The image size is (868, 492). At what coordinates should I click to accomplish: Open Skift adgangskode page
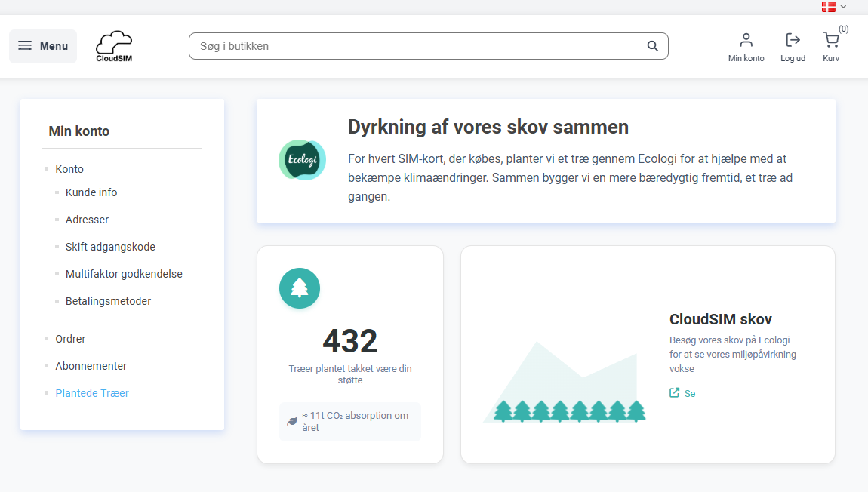pyautogui.click(x=110, y=247)
